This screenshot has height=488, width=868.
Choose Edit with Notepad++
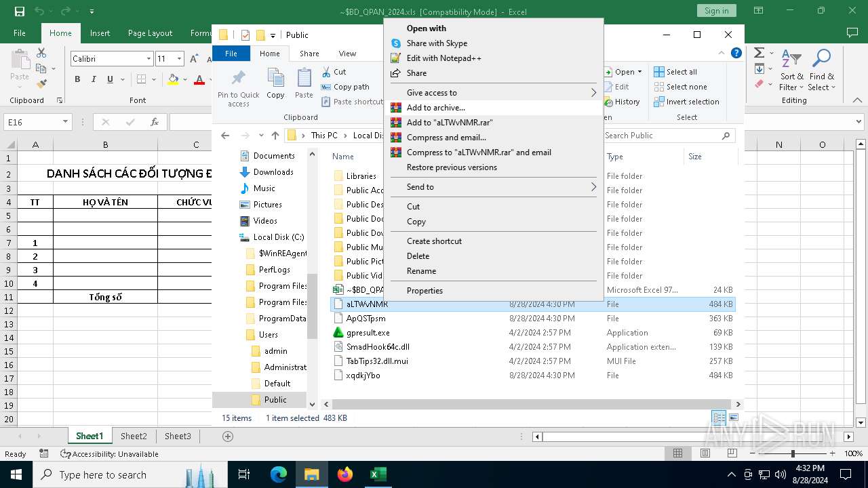tap(494, 58)
